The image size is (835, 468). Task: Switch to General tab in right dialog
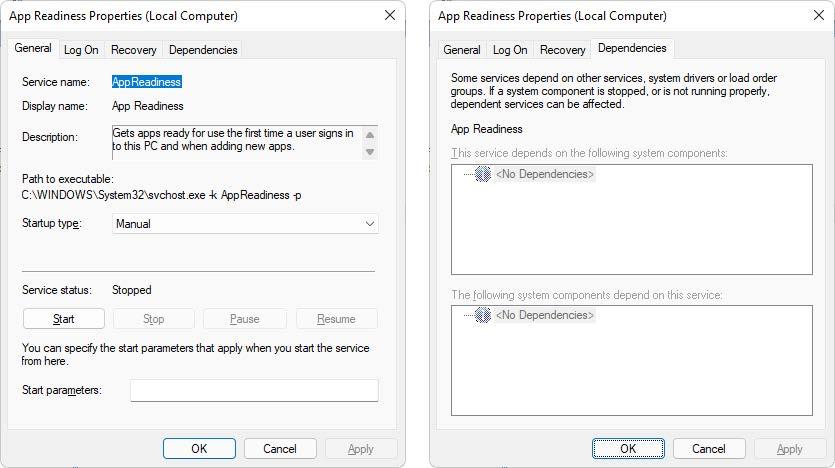pyautogui.click(x=462, y=50)
